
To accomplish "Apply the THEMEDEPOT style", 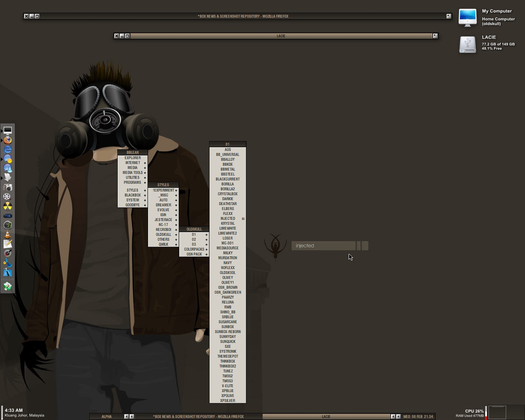I will 228,356.
